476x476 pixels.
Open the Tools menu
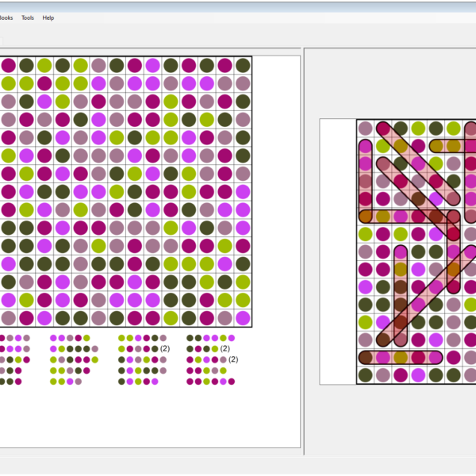[x=28, y=17]
